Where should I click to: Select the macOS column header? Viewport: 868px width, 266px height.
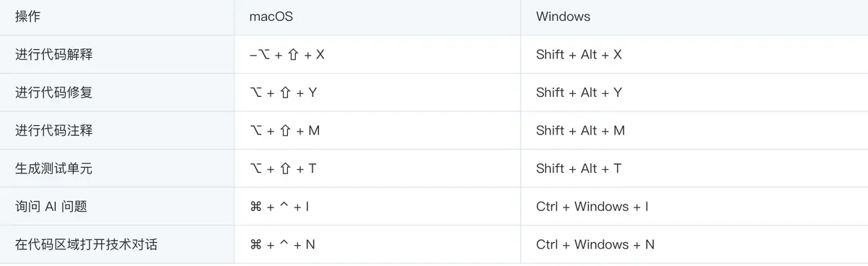tap(271, 17)
